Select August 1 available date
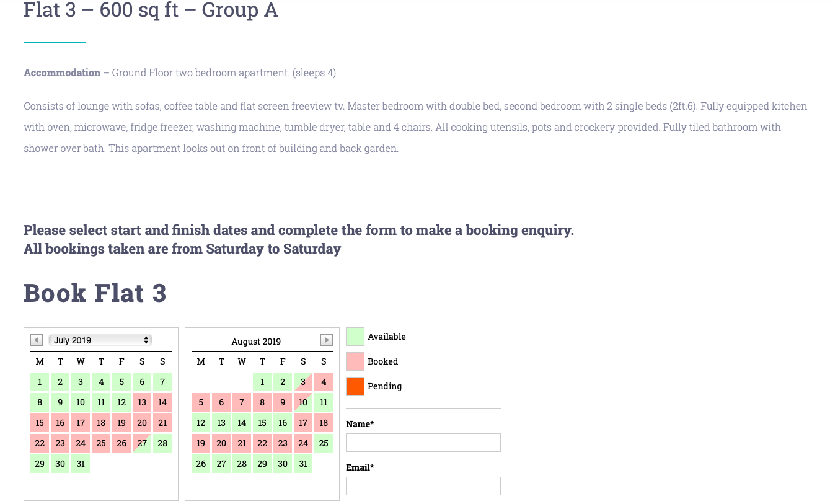This screenshot has height=504, width=830. 262,382
